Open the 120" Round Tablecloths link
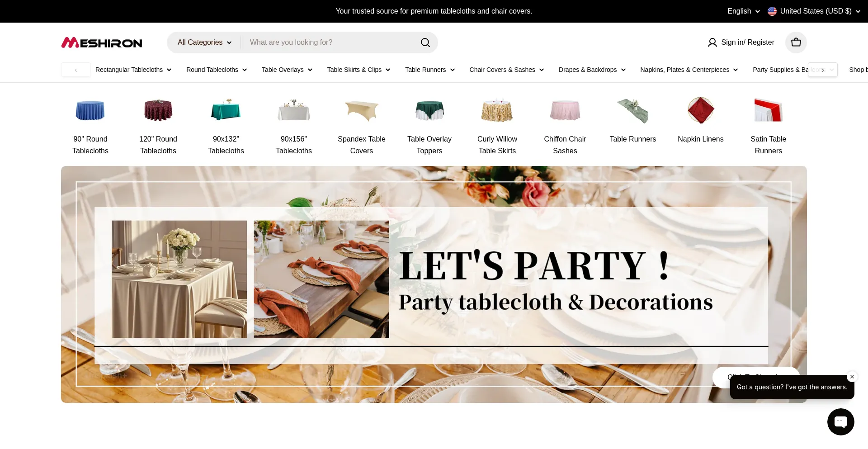This screenshot has height=449, width=868. point(158,145)
